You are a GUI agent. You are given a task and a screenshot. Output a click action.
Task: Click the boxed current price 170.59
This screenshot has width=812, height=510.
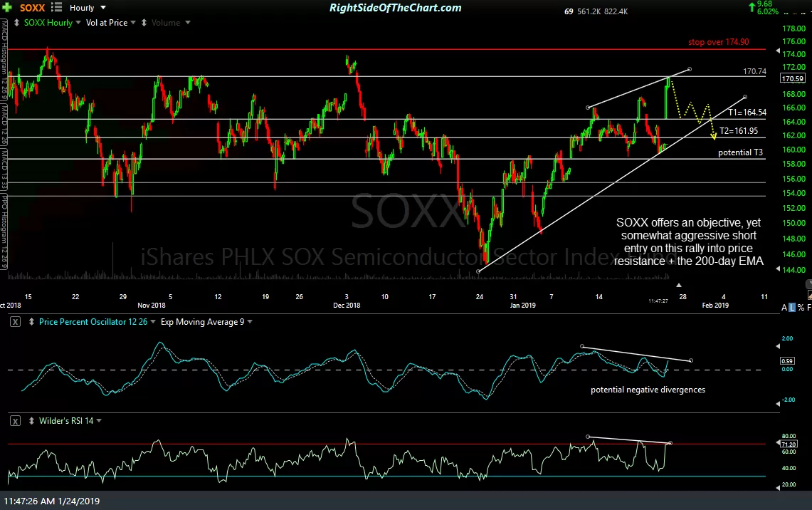(x=793, y=79)
